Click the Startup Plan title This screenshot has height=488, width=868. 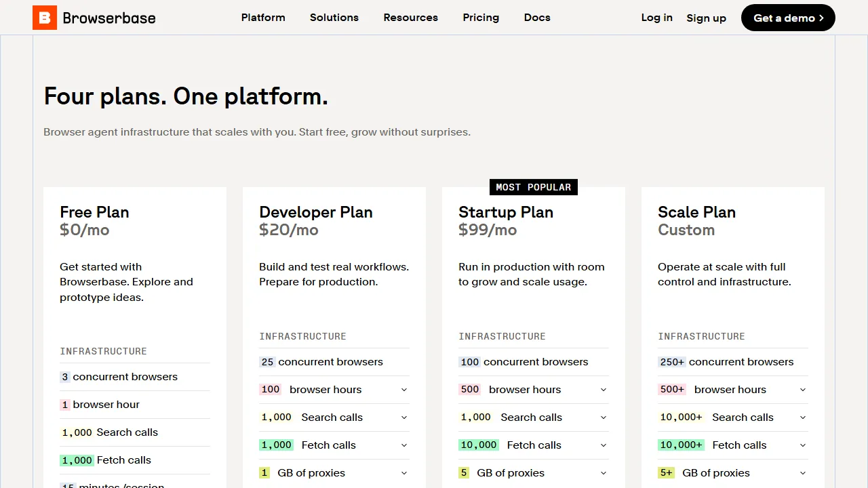(x=506, y=212)
